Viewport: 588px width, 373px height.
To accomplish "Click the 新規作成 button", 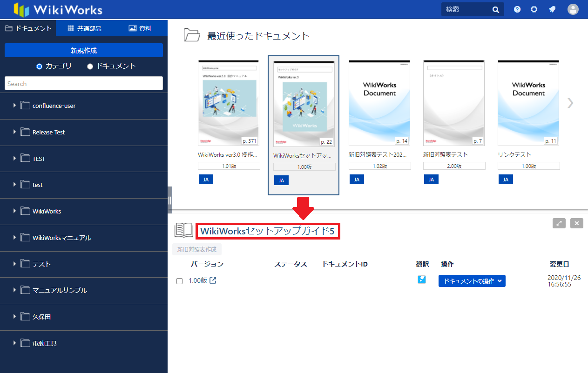I will pyautogui.click(x=84, y=50).
